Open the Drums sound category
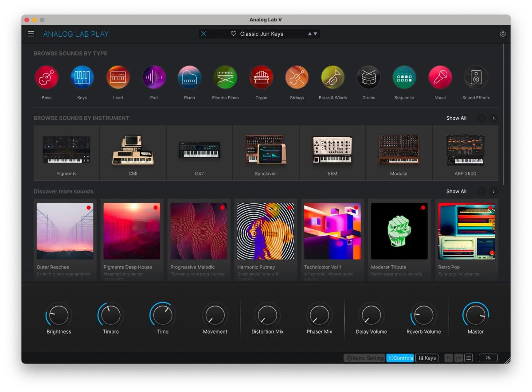This screenshot has width=532, height=392. [x=368, y=78]
